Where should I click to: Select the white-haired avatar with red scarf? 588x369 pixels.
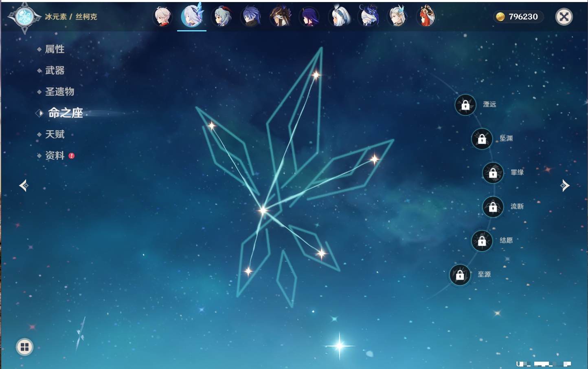162,17
